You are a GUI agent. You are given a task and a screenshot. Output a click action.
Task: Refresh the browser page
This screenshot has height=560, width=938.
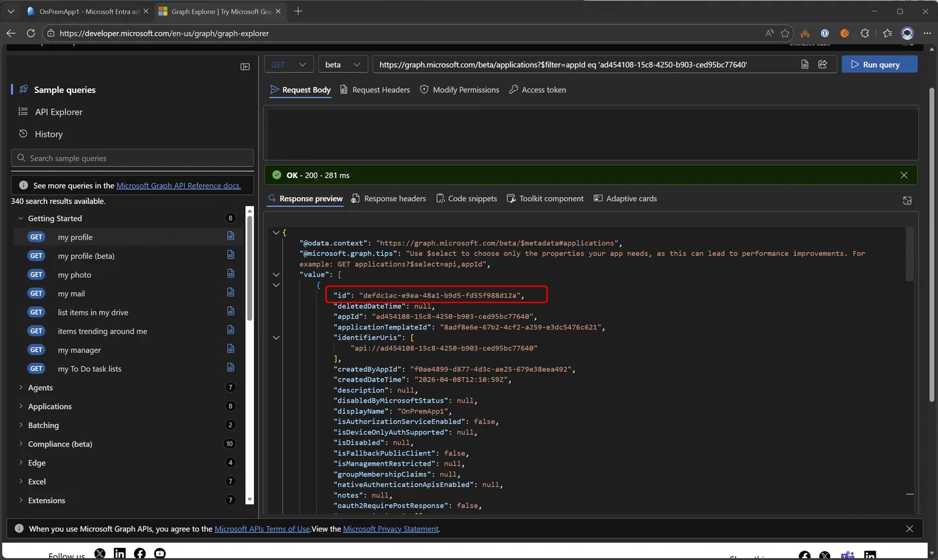point(31,33)
